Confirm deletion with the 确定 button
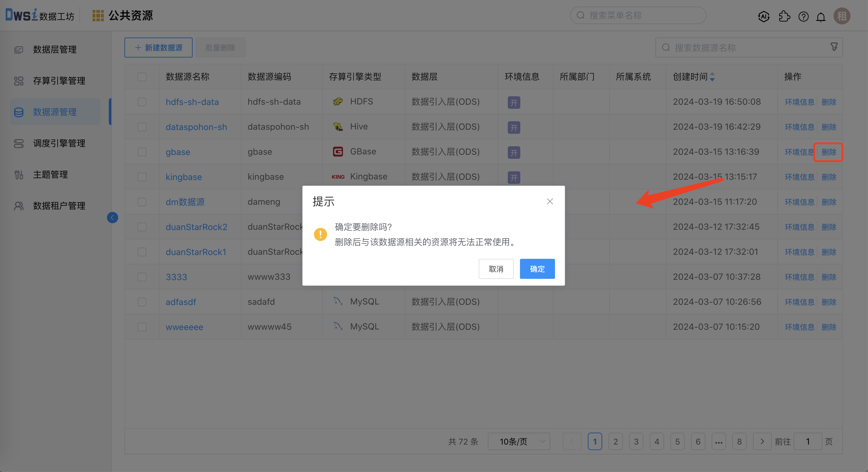 point(537,269)
